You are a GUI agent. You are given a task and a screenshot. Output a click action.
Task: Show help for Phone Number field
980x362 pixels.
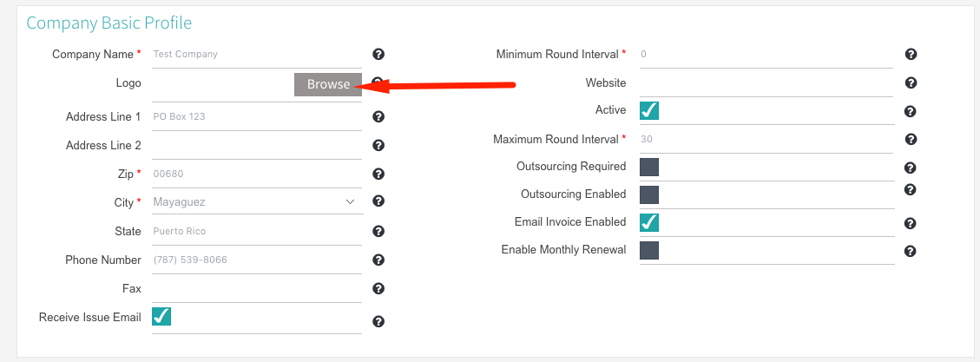pos(378,260)
